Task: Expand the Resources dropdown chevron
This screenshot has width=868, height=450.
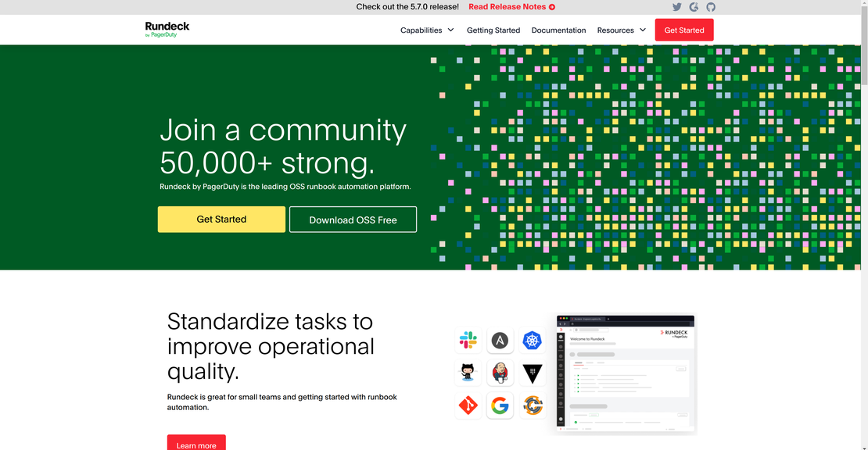Action: tap(643, 30)
